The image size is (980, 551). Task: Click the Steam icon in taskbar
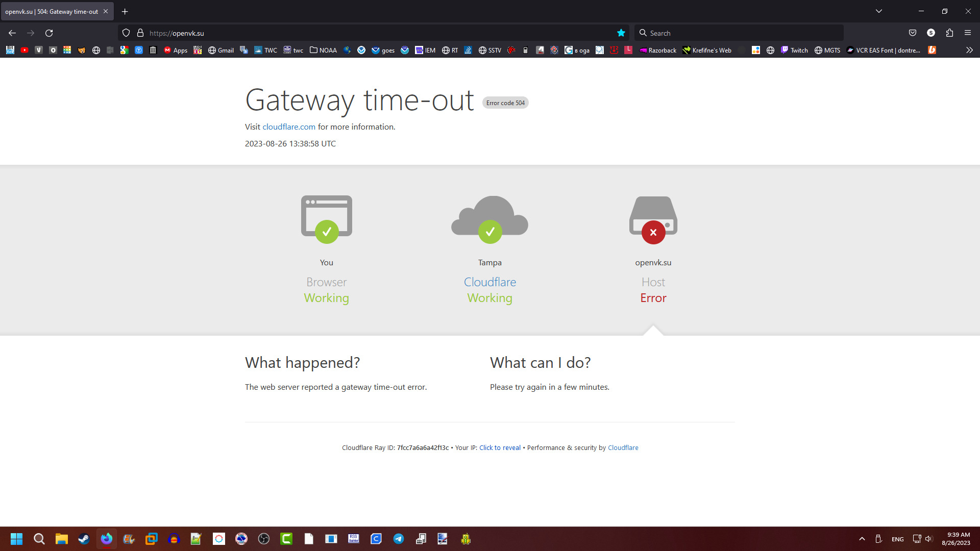(83, 538)
